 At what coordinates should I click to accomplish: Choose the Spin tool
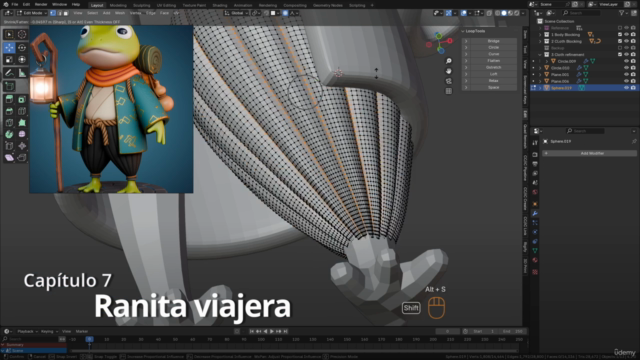coord(9,134)
